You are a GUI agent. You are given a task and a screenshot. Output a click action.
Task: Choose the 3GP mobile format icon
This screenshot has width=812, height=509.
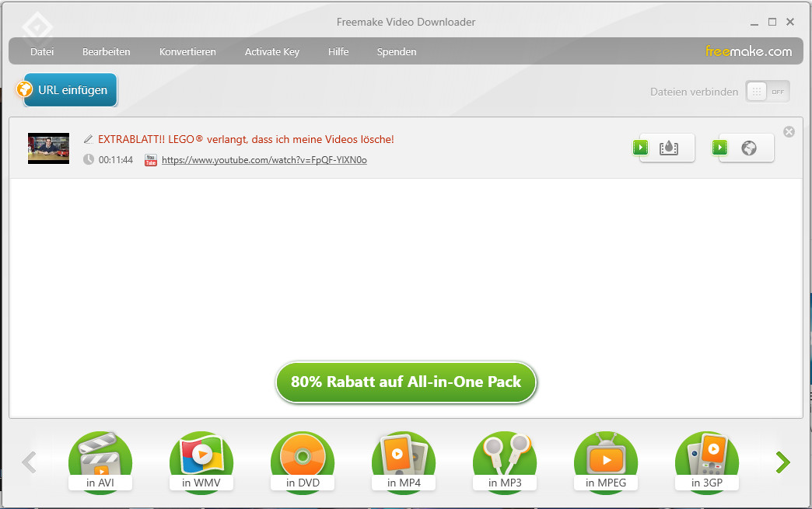[707, 458]
